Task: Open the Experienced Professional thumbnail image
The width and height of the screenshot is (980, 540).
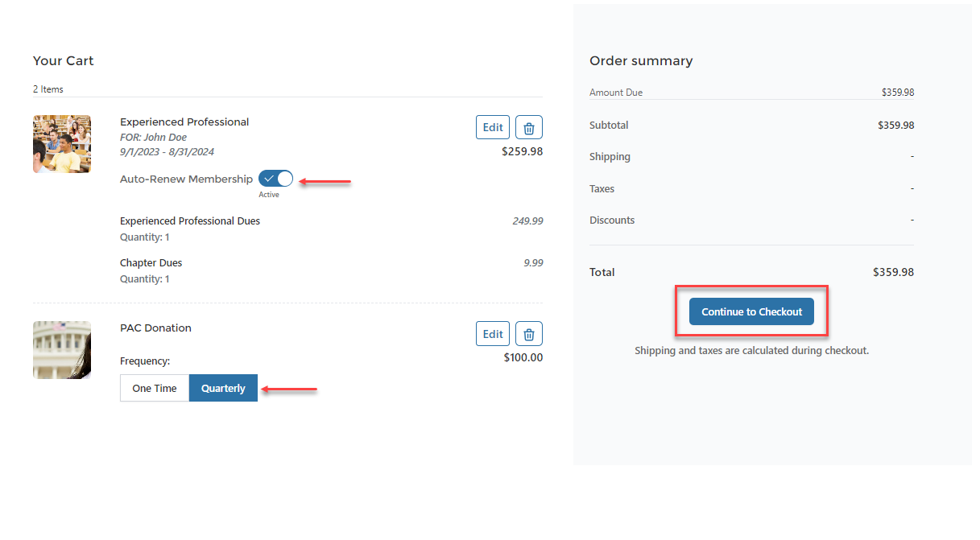Action: point(62,144)
